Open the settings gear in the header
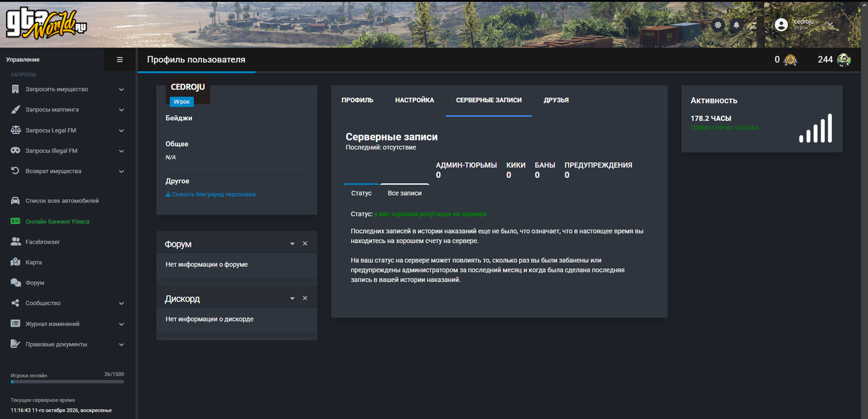The height and width of the screenshot is (419, 868). [718, 24]
